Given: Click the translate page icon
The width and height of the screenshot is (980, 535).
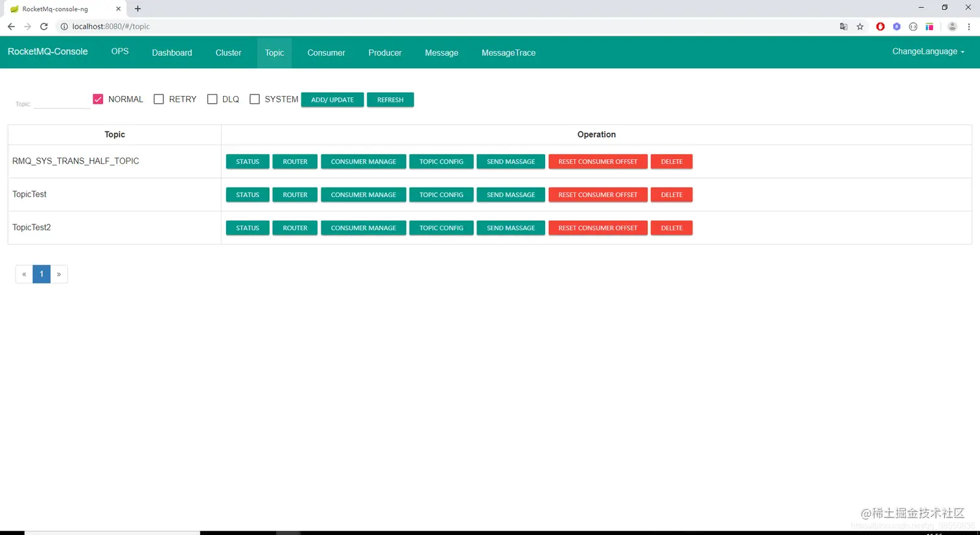Looking at the screenshot, I should (843, 27).
